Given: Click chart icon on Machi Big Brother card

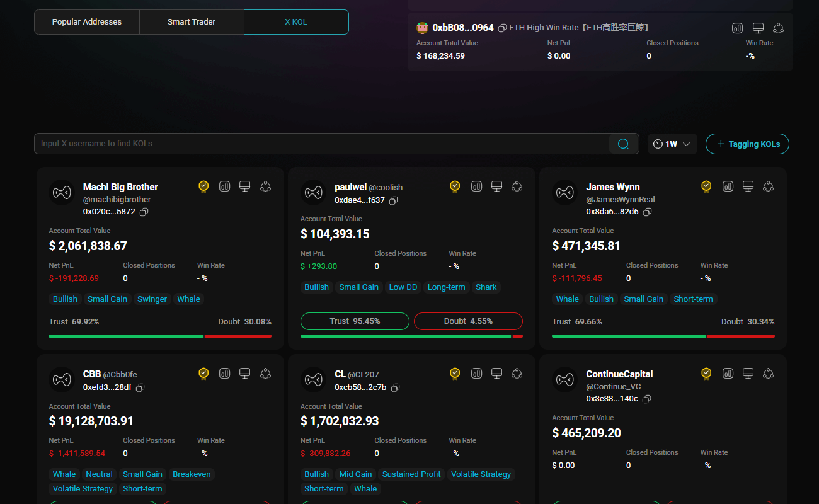Looking at the screenshot, I should (224, 186).
